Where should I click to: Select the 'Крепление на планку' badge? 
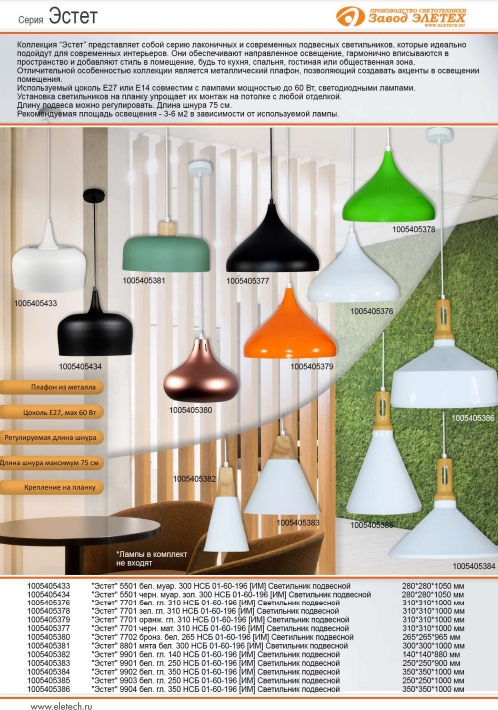52,487
